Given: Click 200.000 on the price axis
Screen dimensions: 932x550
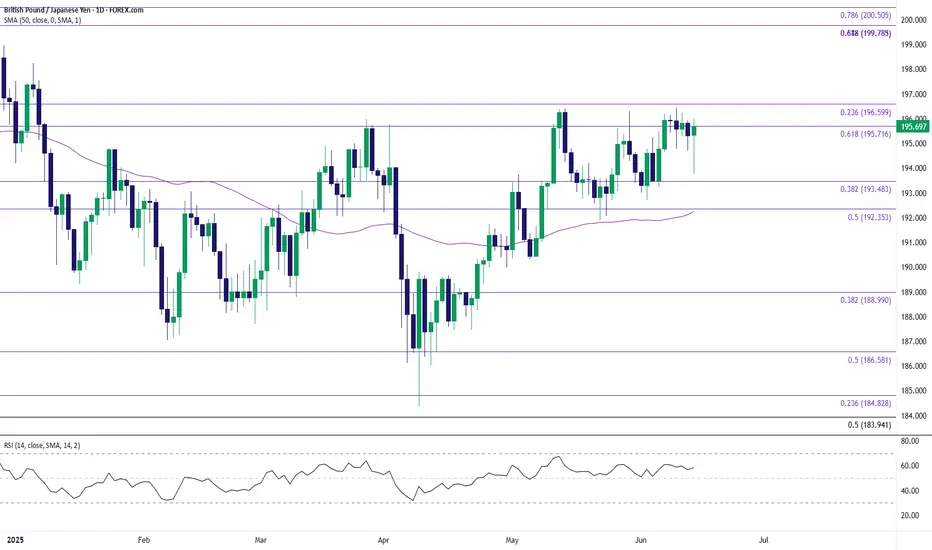Looking at the screenshot, I should 914,20.
